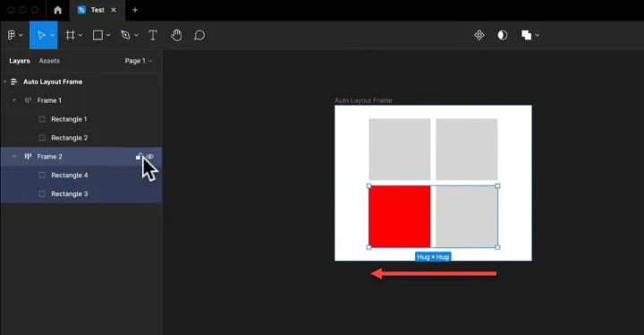Select the Pen tool
644x335 pixels.
(x=126, y=36)
